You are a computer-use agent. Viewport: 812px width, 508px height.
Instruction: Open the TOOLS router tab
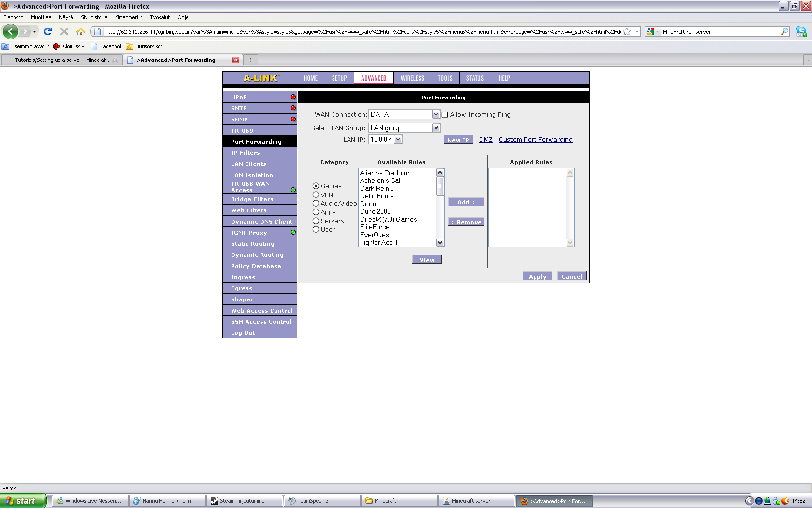point(445,78)
